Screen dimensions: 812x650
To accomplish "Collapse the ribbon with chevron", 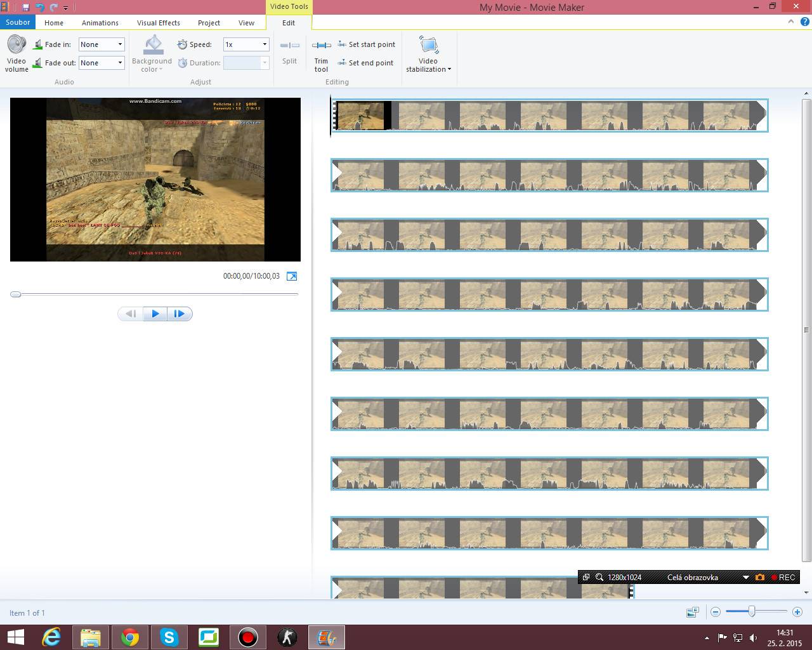I will (x=790, y=22).
